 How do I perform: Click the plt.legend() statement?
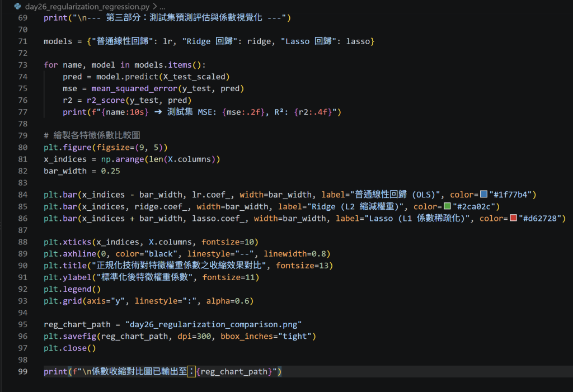72,289
